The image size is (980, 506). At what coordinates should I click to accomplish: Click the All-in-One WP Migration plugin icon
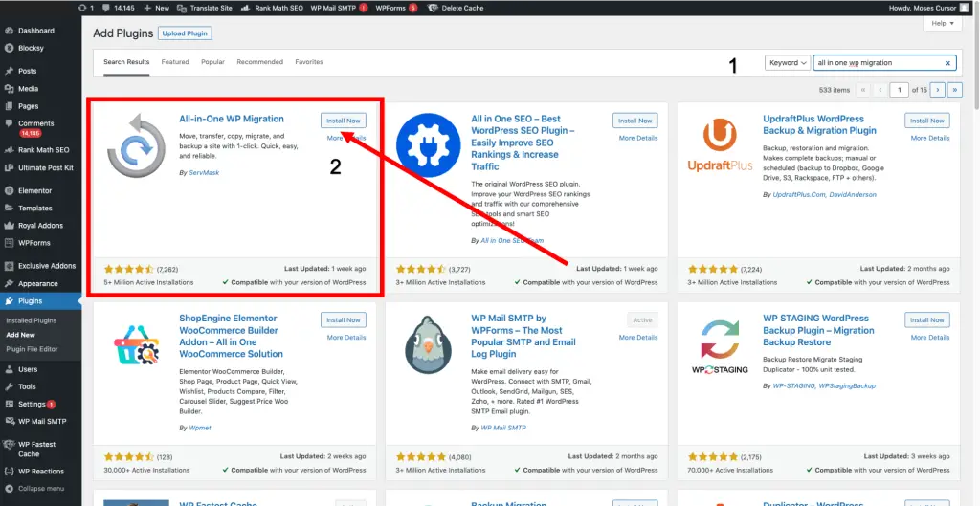point(136,145)
